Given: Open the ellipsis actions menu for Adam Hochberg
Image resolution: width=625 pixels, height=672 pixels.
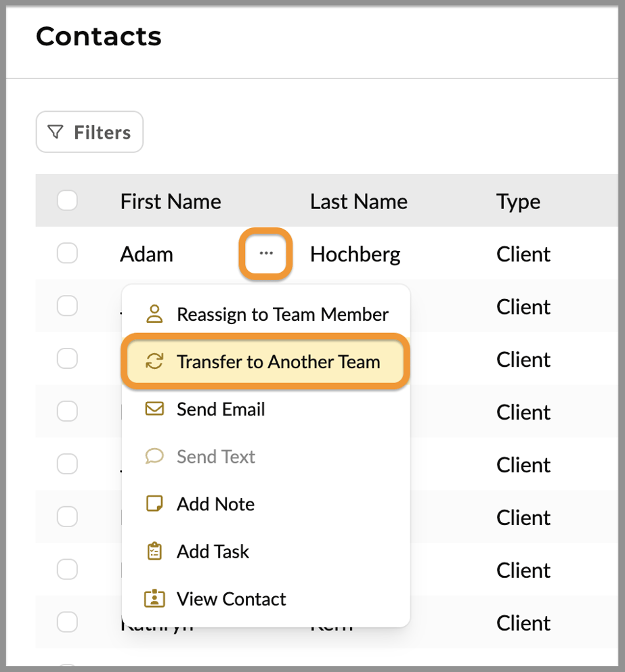Looking at the screenshot, I should point(265,253).
